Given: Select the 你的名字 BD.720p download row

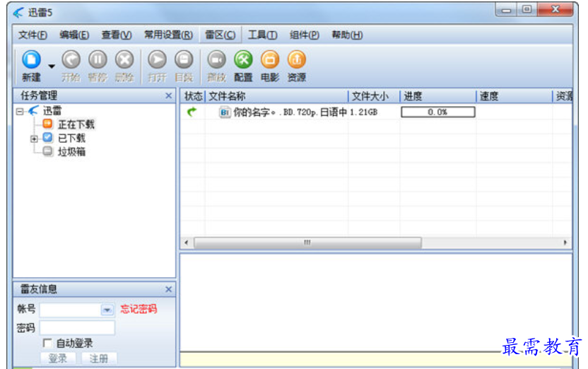Looking at the screenshot, I should tap(376, 112).
